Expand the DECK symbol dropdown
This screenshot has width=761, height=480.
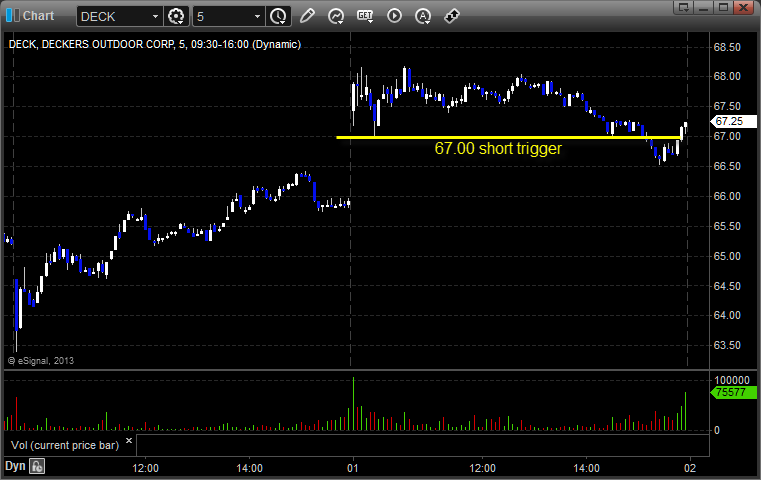(x=155, y=17)
